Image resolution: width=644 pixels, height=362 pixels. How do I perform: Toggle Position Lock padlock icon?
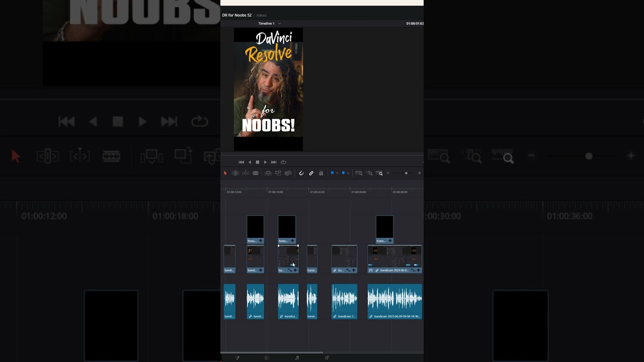coord(321,173)
